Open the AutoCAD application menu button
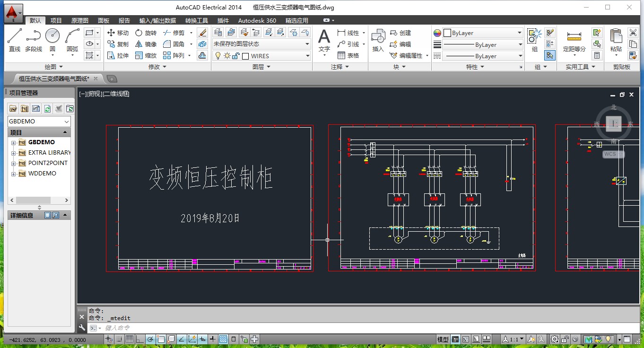644x348 pixels. pos(13,14)
